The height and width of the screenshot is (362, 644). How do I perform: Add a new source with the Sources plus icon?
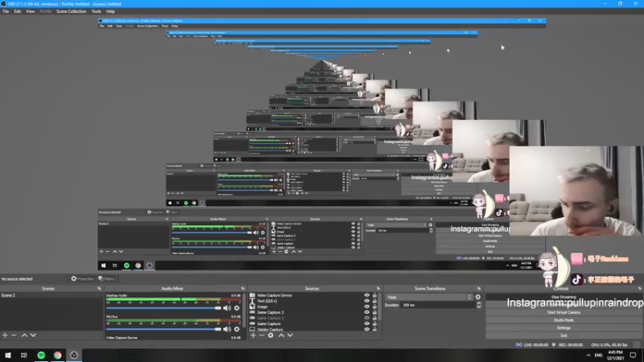pos(253,335)
